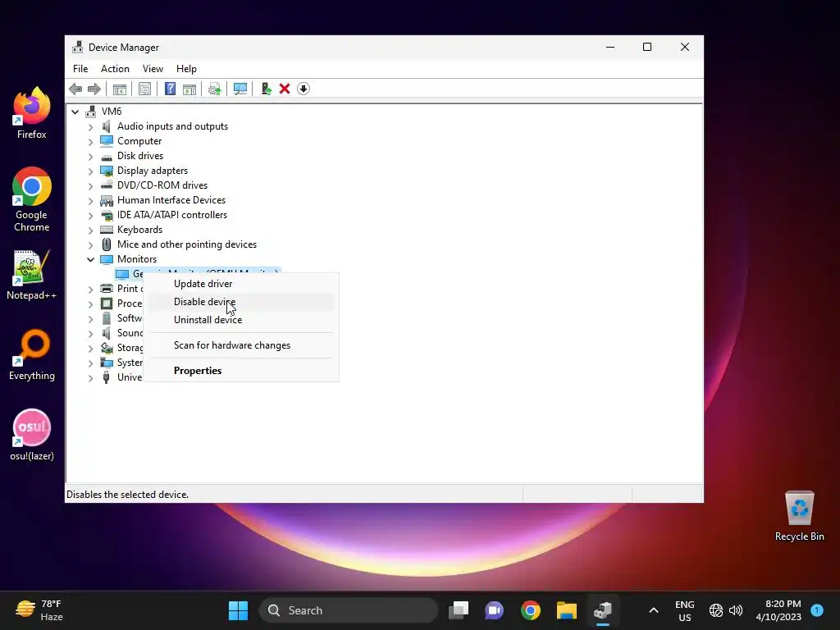
Task: Select the Mice and other pointing devices icon
Action: 107,244
